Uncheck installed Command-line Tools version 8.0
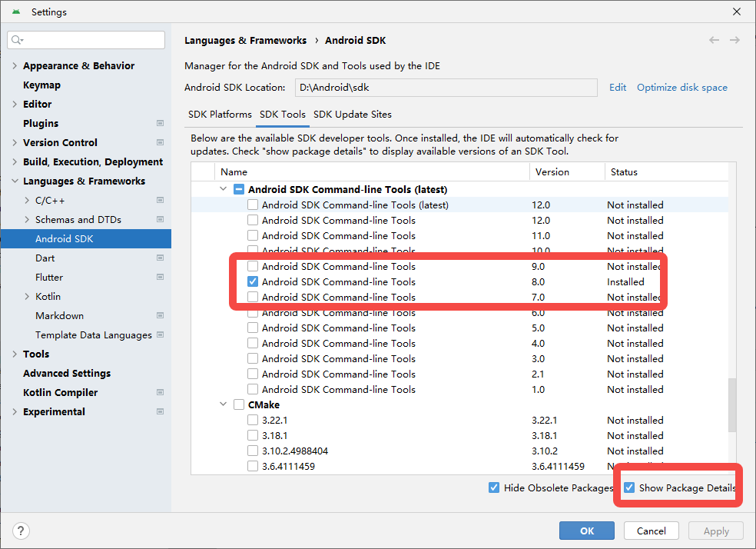Image resolution: width=756 pixels, height=549 pixels. coord(253,281)
